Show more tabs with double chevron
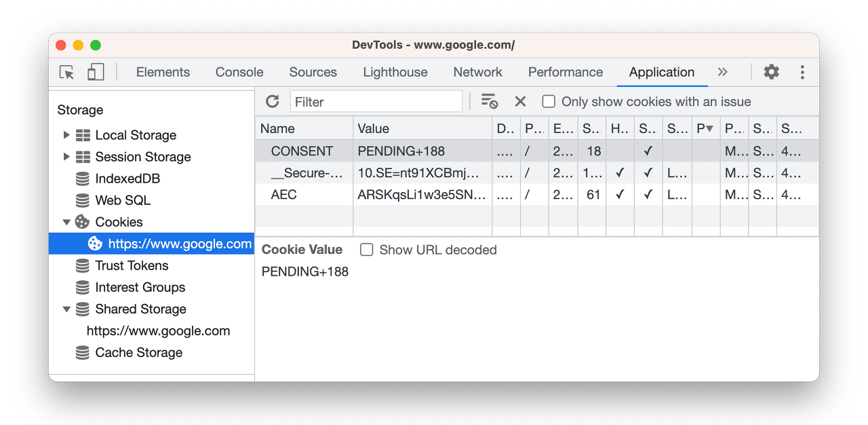Viewport: 868px width, 425px height. 722,72
